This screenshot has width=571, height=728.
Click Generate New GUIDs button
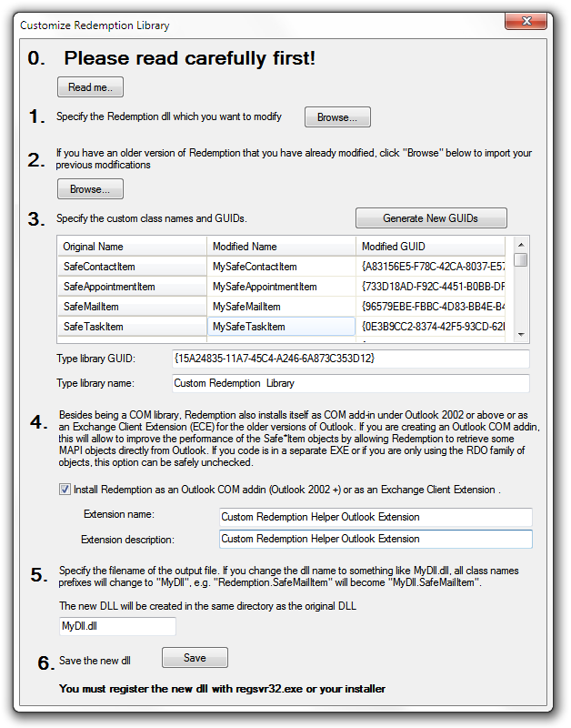tap(431, 218)
